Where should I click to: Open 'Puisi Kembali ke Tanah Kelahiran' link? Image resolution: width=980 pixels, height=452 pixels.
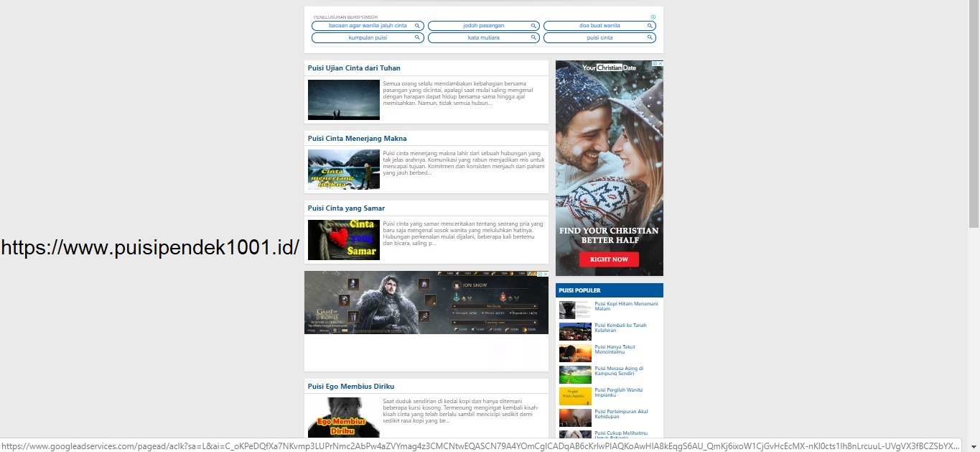click(620, 328)
